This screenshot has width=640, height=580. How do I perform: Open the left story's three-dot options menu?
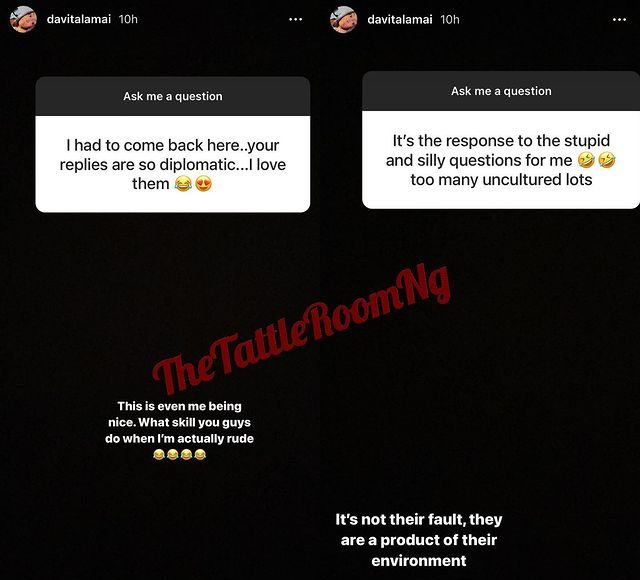point(296,19)
